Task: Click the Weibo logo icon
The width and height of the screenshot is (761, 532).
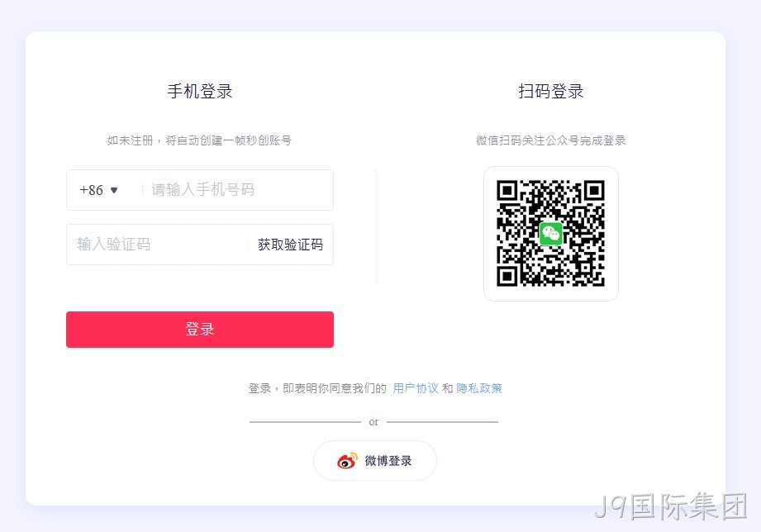Action: click(348, 461)
